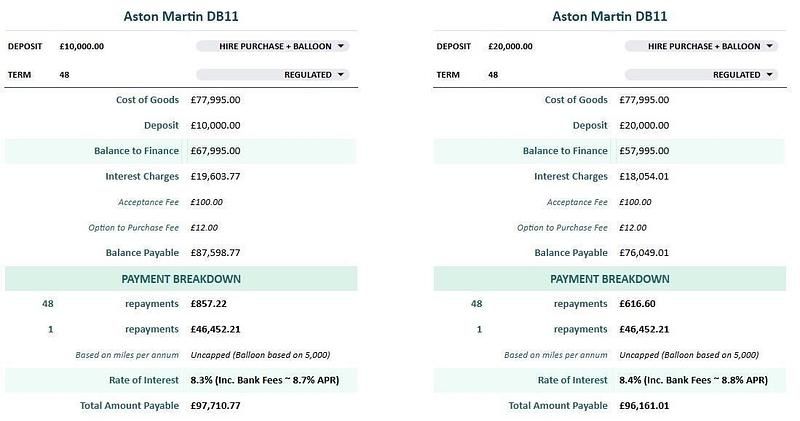Image resolution: width=800 pixels, height=421 pixels.
Task: Click right deposit field showing £20,000.00
Action: pyautogui.click(x=510, y=46)
